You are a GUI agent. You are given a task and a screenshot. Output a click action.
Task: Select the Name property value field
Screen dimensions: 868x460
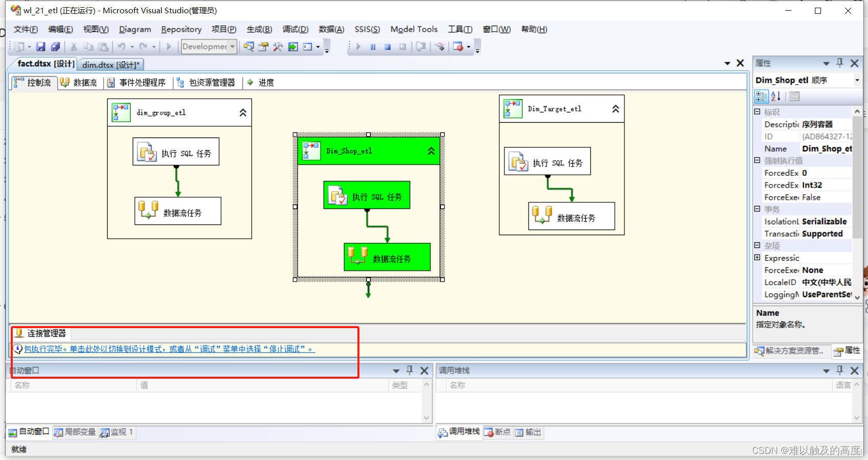tap(826, 149)
